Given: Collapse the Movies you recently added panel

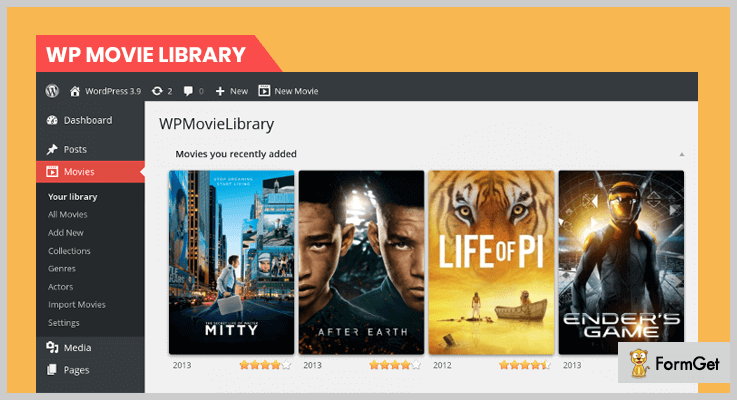Looking at the screenshot, I should 682,154.
